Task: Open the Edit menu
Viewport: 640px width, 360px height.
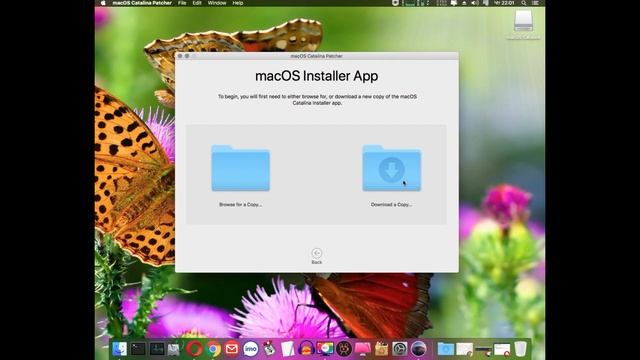Action: coord(197,3)
